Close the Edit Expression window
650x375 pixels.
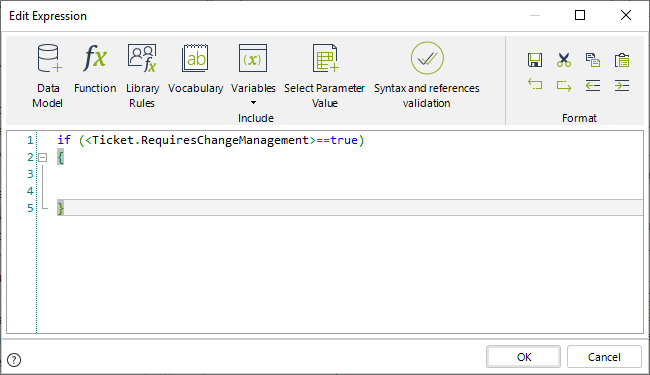point(626,15)
